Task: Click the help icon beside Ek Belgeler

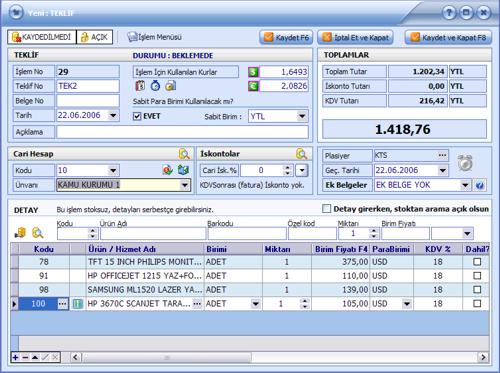Action: [480, 185]
